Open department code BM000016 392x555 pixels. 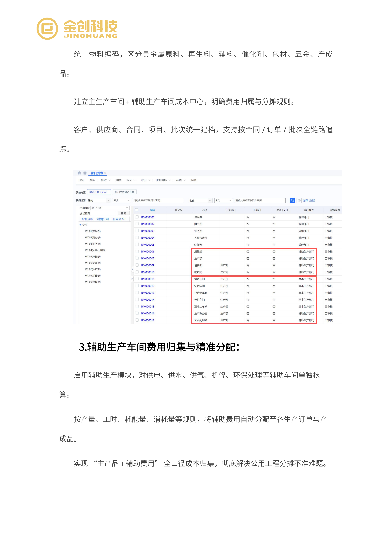click(x=148, y=314)
